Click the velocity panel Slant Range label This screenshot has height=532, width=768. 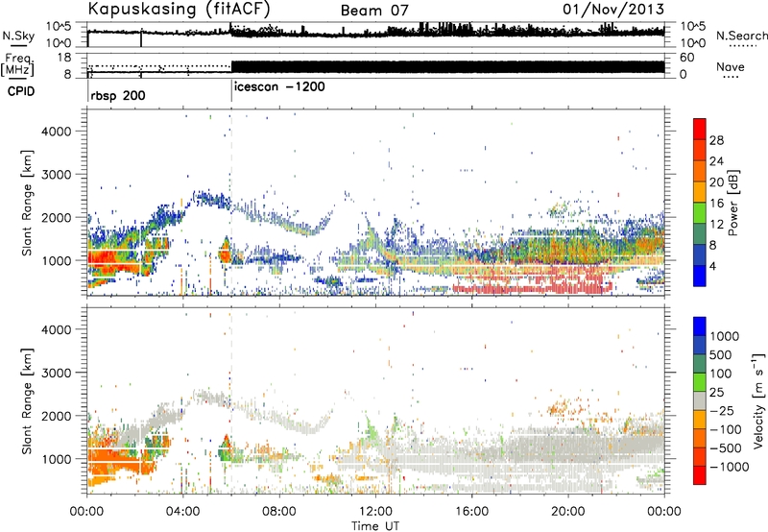(x=28, y=401)
